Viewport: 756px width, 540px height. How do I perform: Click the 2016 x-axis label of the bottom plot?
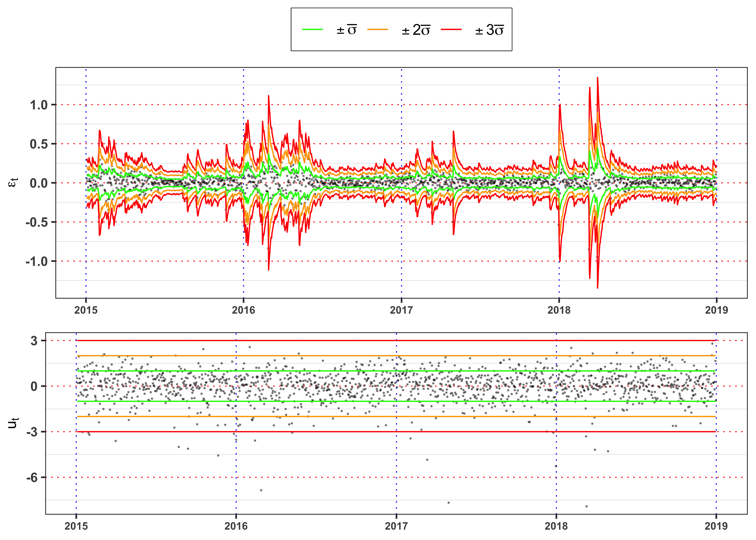coord(236,526)
